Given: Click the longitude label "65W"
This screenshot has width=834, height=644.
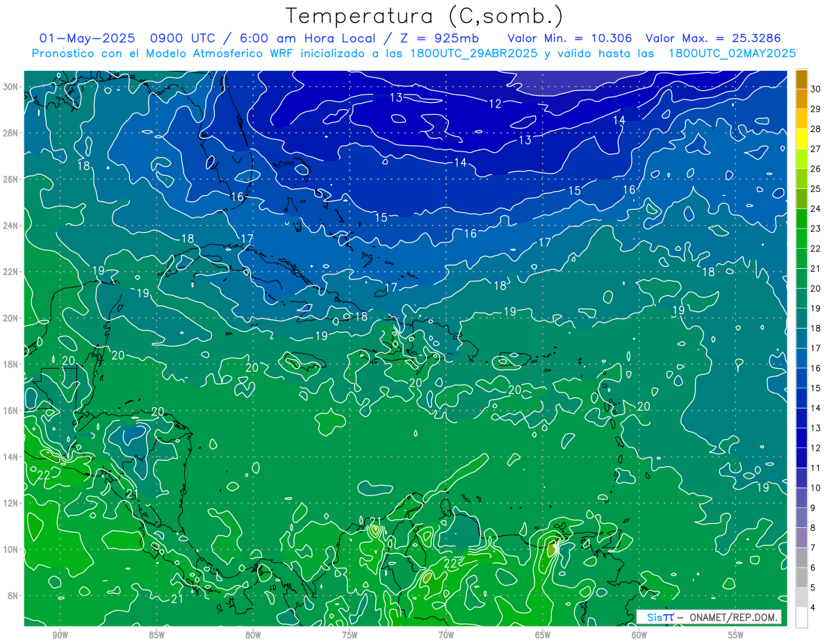Looking at the screenshot, I should tap(543, 635).
